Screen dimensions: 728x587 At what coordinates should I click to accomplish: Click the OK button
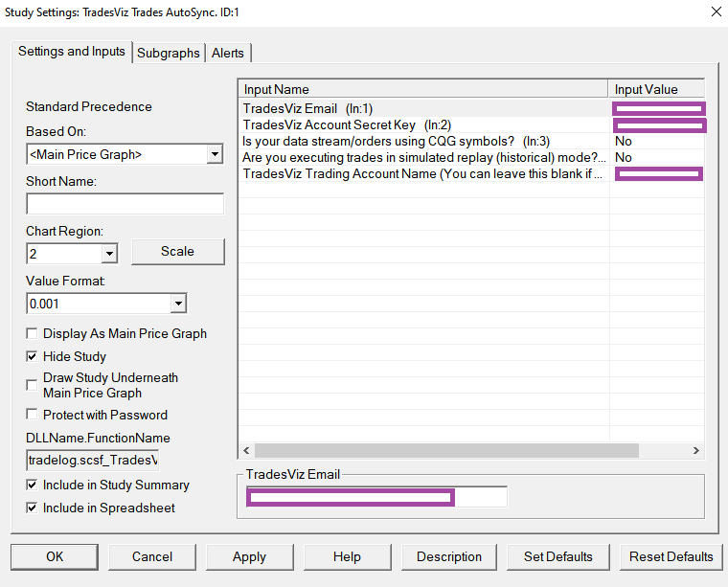tap(55, 557)
